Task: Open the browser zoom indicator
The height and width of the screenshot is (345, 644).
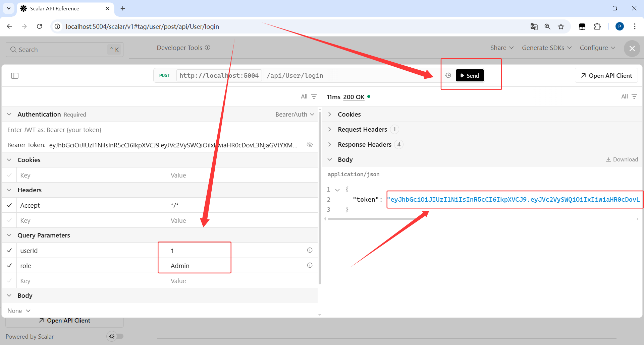Action: coord(547,26)
